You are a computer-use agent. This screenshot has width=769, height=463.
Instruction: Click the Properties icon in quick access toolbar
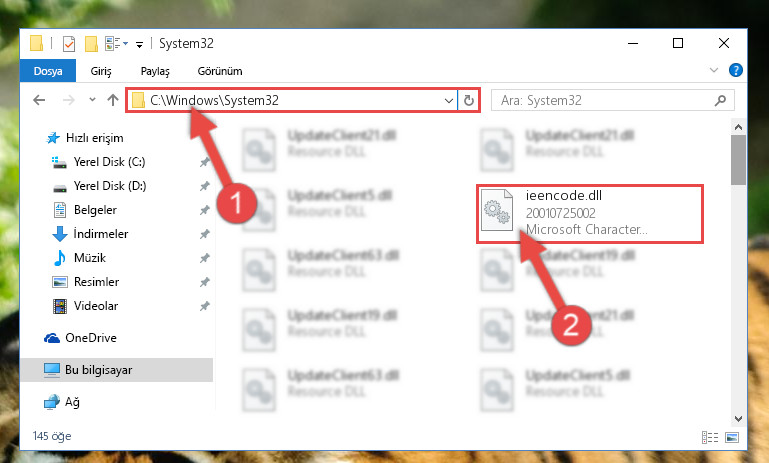[x=69, y=44]
